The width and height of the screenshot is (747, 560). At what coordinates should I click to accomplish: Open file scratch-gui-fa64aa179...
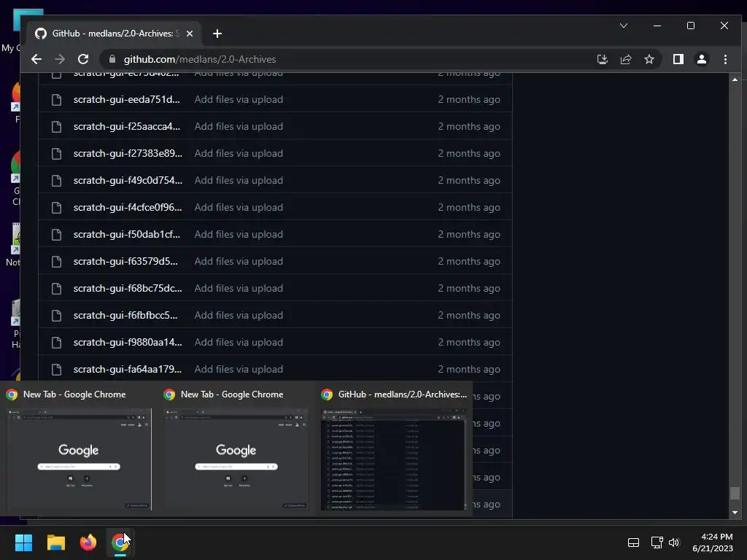click(127, 369)
